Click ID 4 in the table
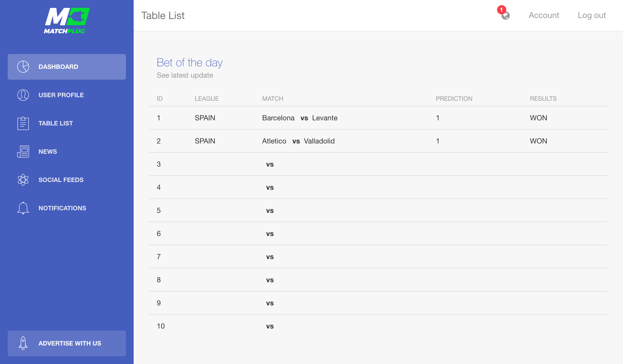This screenshot has height=364, width=623. (159, 187)
